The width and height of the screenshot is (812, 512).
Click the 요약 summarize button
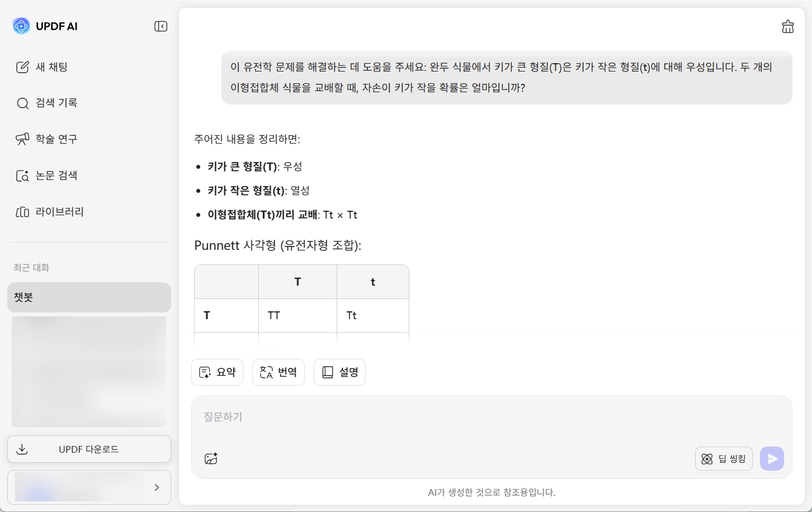point(217,372)
